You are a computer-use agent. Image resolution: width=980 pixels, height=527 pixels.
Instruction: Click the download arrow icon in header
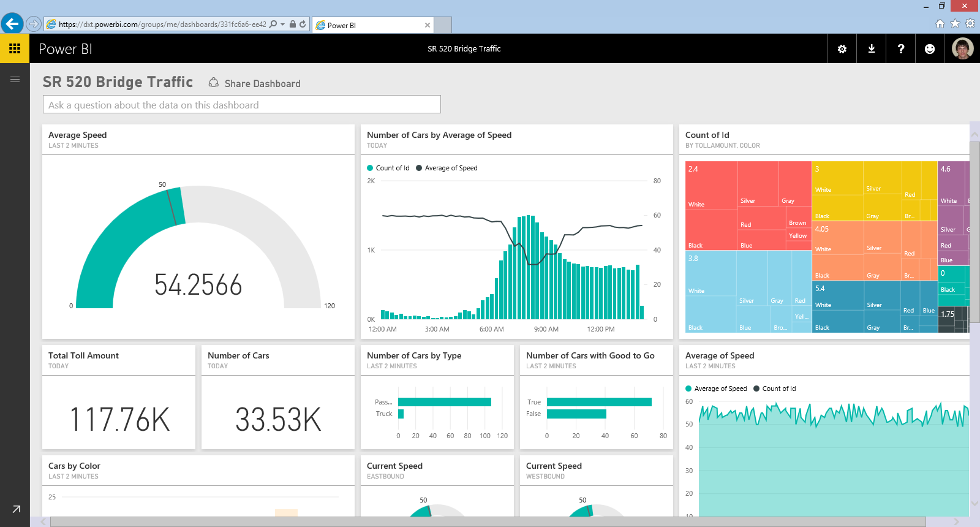pyautogui.click(x=872, y=49)
